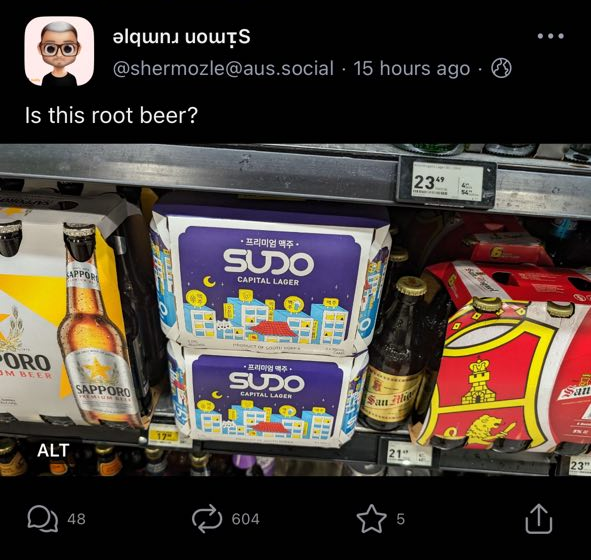
Task: View the 5 favorites count
Action: pyautogui.click(x=400, y=519)
